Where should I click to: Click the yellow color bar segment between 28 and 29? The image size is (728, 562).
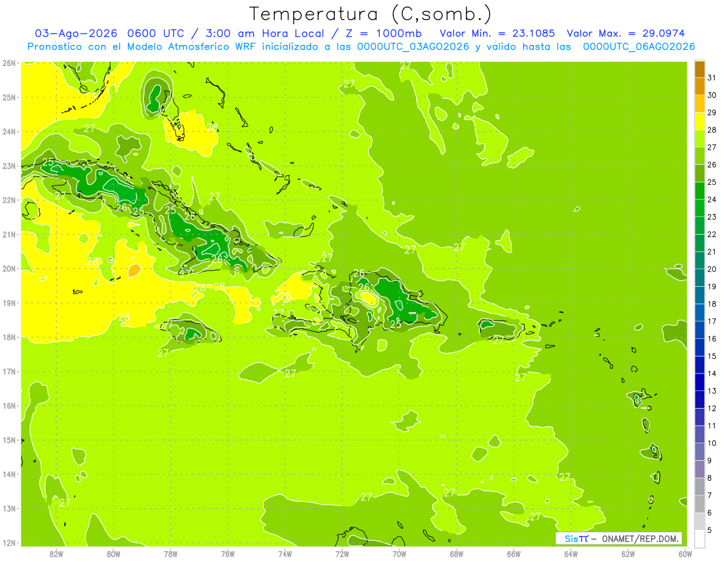click(x=699, y=121)
